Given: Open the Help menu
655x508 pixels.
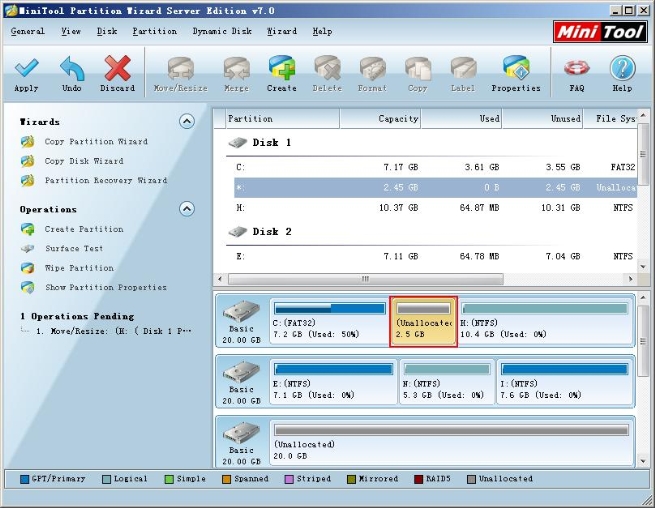Looking at the screenshot, I should (322, 31).
